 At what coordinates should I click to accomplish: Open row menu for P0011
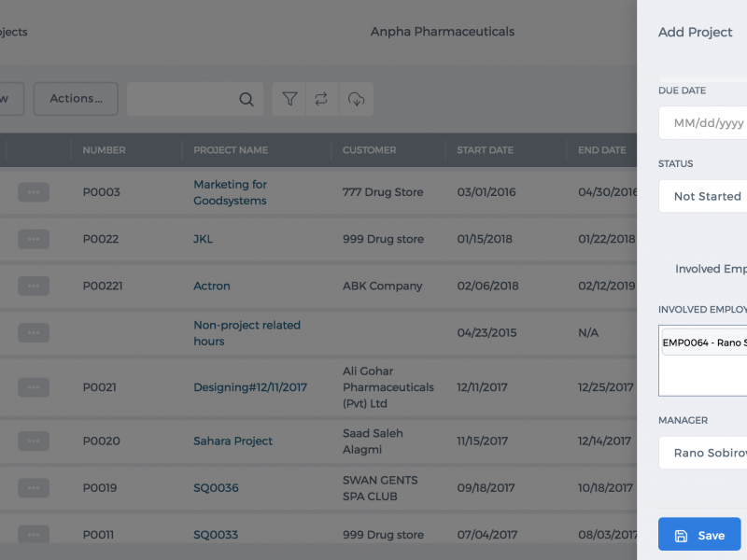pyautogui.click(x=34, y=534)
